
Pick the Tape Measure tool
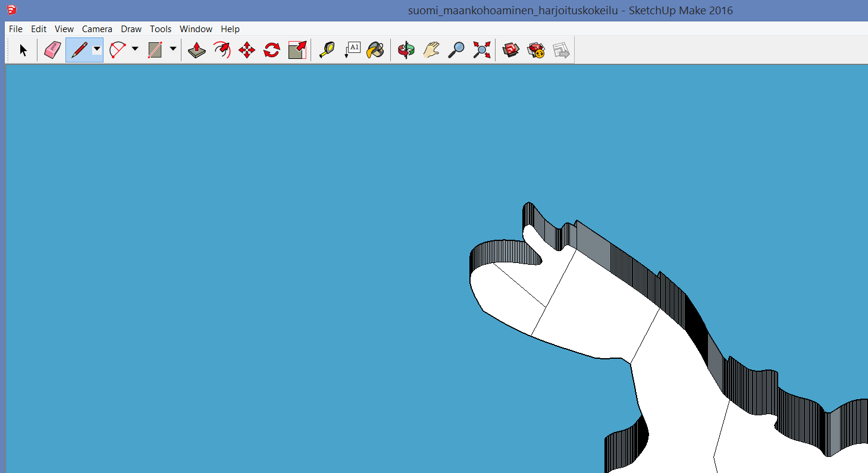coord(327,50)
